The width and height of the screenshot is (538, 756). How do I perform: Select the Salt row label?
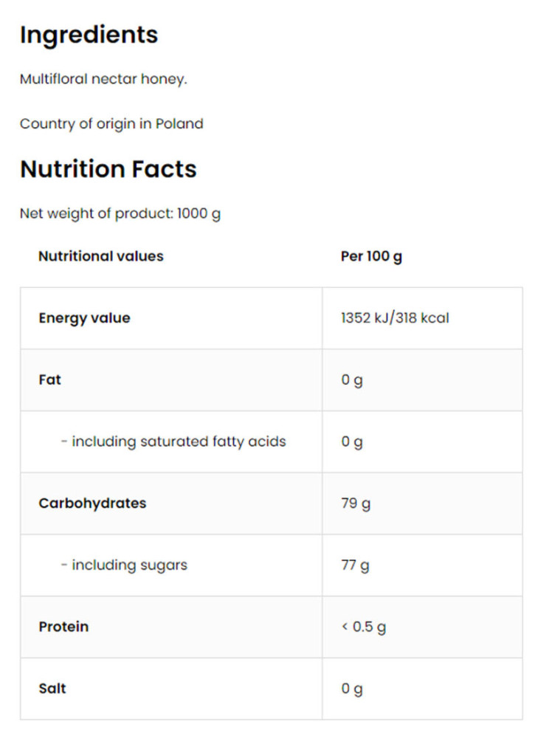click(52, 688)
